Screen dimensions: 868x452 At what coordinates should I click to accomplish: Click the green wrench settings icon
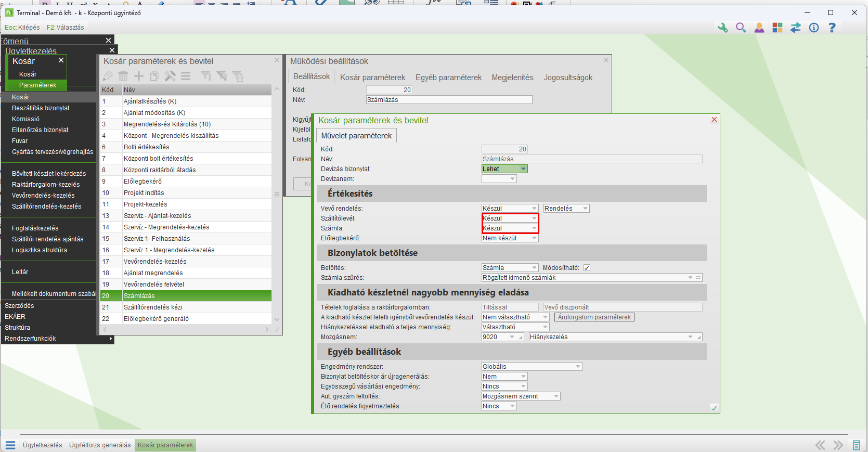pyautogui.click(x=722, y=28)
